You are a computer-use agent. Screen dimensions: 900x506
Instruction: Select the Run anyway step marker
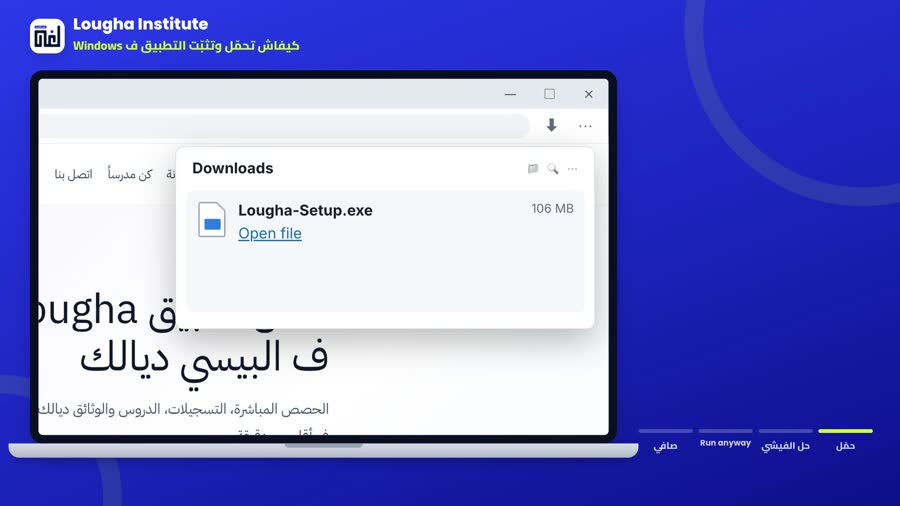tap(726, 439)
